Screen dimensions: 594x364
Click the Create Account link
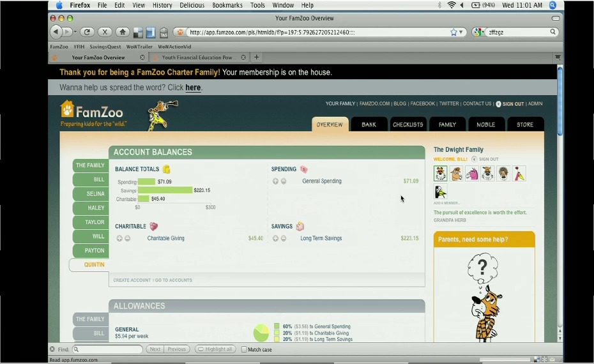(x=132, y=280)
